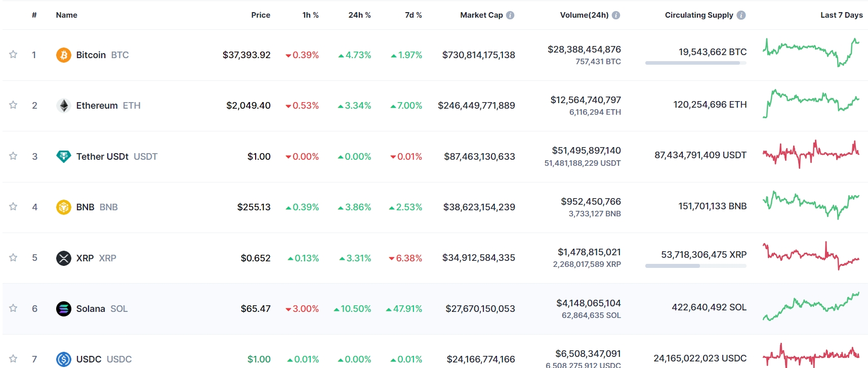
Task: Click Solana 7d change 47.91%
Action: click(x=404, y=308)
